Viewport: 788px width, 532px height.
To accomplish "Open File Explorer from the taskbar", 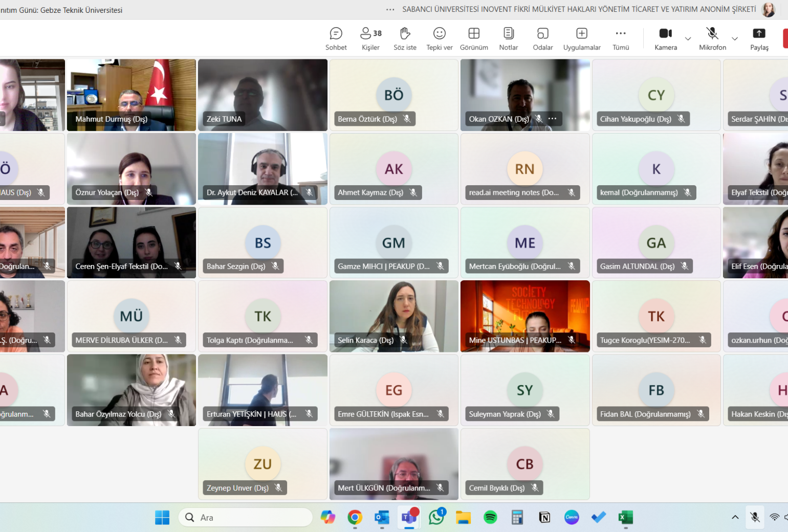I will (463, 518).
